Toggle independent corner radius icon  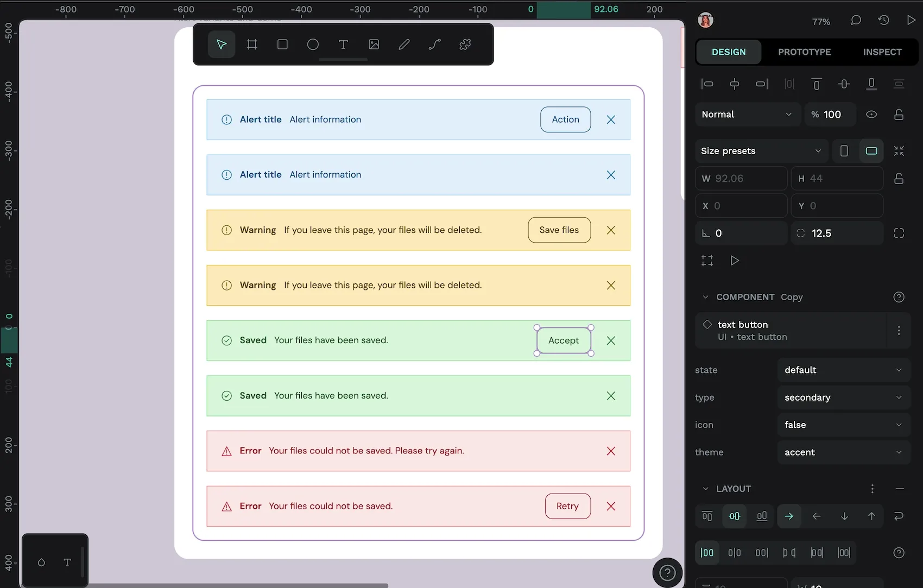(x=899, y=233)
